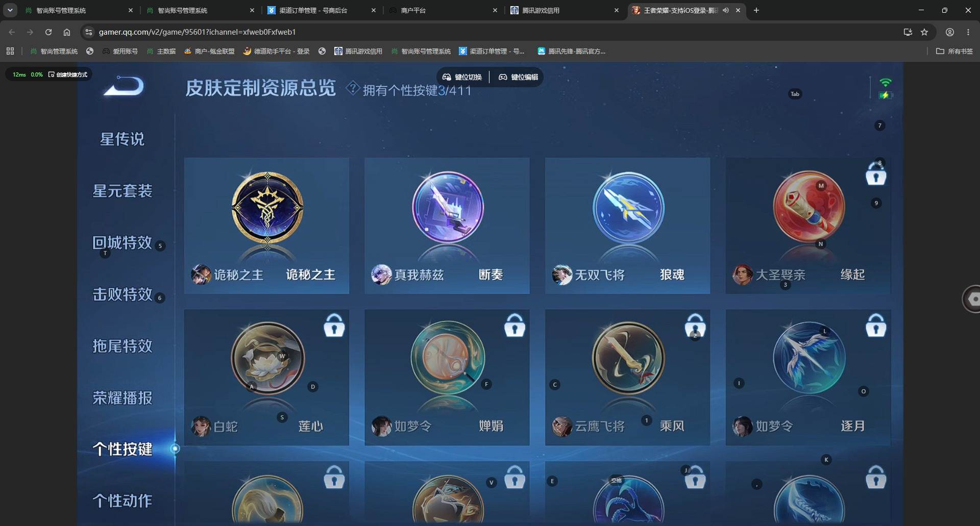This screenshot has height=526, width=980.
Task: Open 键位编辑 key mapping editor
Action: (518, 77)
